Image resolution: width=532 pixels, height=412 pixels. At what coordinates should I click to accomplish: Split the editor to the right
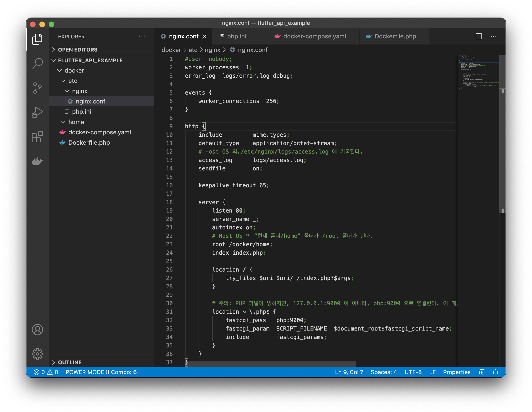coord(479,37)
